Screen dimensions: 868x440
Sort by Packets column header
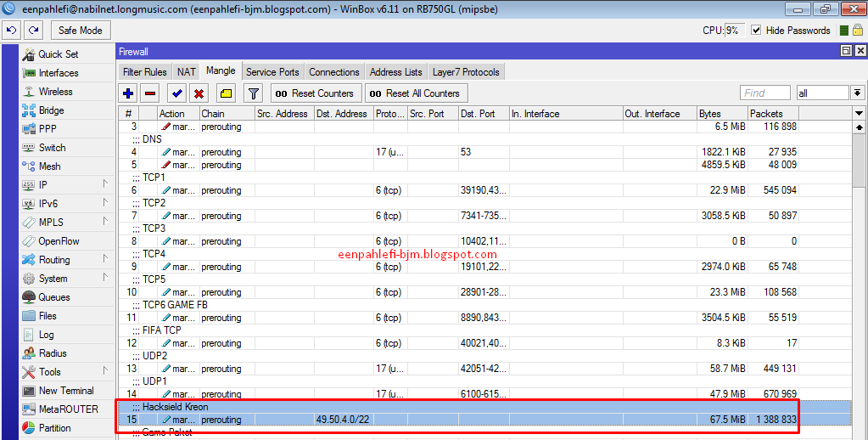point(773,114)
